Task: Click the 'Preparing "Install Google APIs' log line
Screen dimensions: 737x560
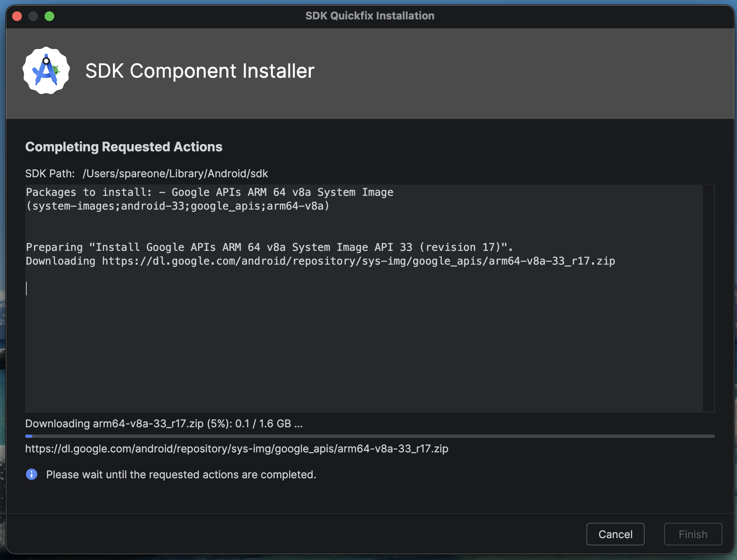Action: [x=269, y=247]
